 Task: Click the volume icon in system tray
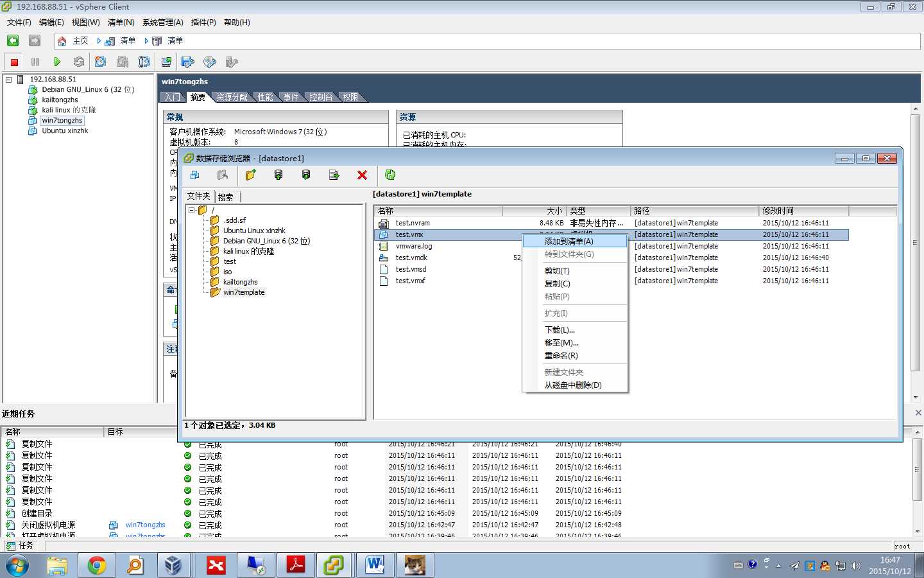coord(855,566)
